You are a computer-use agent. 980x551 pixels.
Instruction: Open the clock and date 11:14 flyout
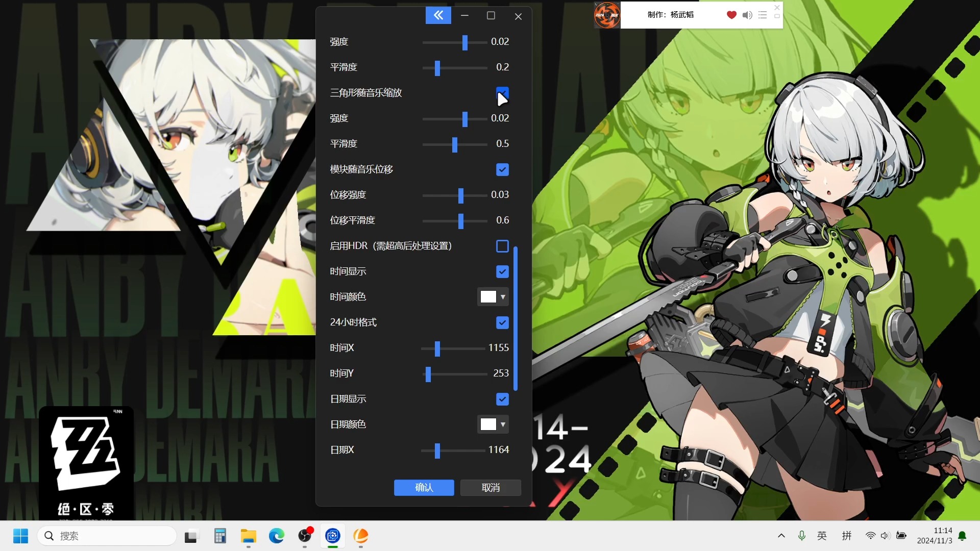[x=935, y=536]
